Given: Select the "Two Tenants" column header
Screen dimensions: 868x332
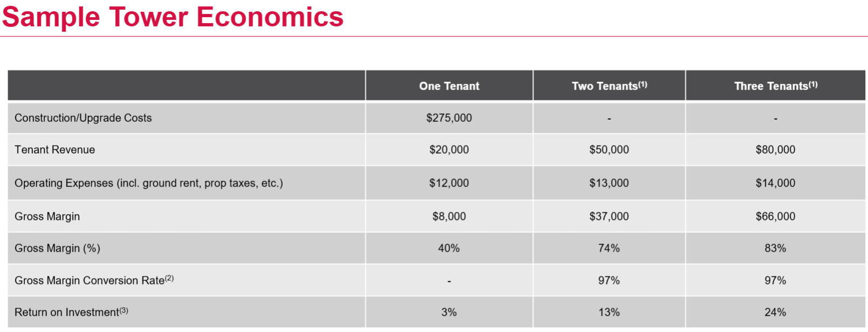Looking at the screenshot, I should 609,86.
